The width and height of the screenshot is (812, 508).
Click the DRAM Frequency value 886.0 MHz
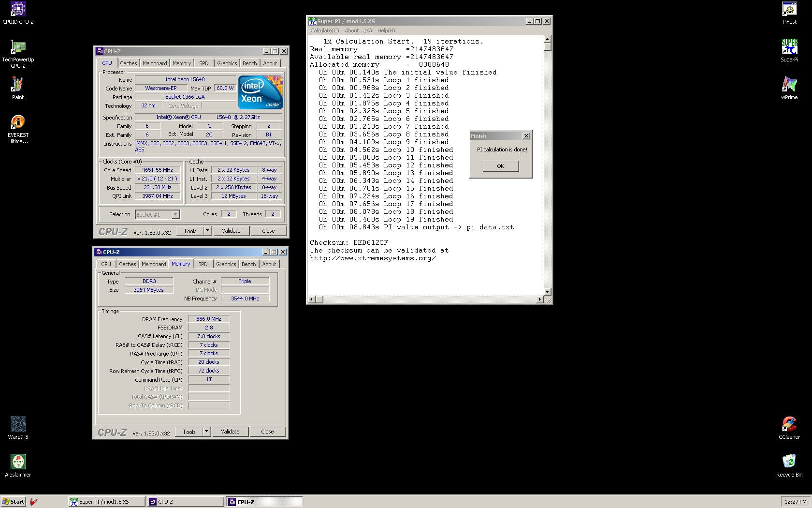[x=209, y=319]
